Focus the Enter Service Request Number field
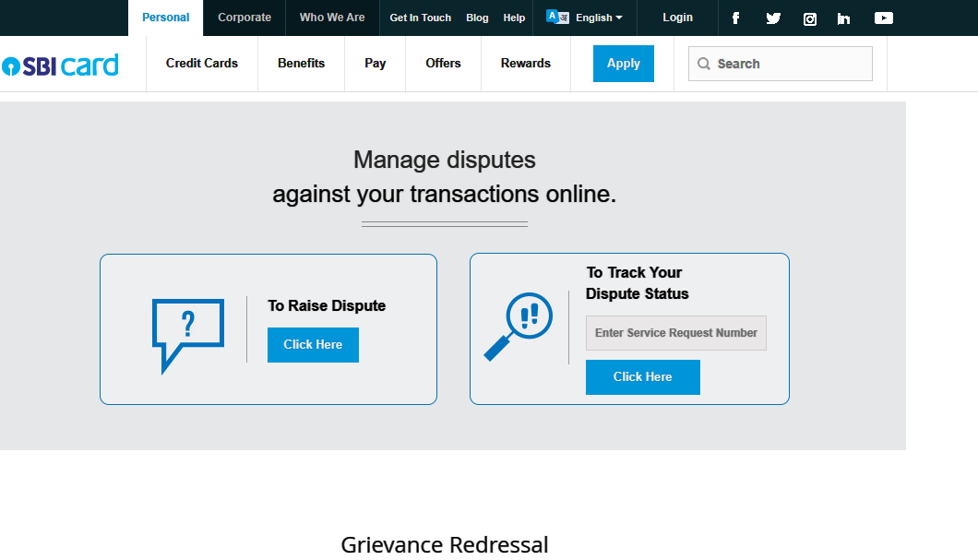Viewport: 978px width, 560px height. 676,333
